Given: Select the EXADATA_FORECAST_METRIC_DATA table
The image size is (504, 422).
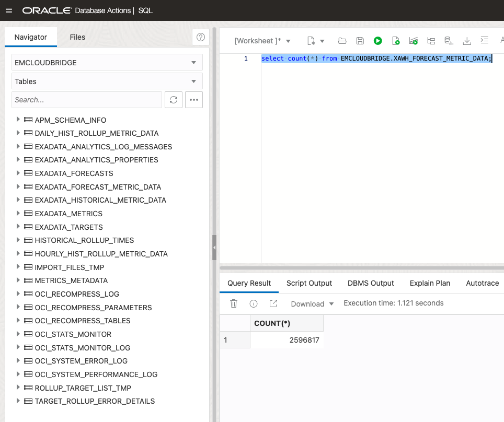Looking at the screenshot, I should [98, 187].
